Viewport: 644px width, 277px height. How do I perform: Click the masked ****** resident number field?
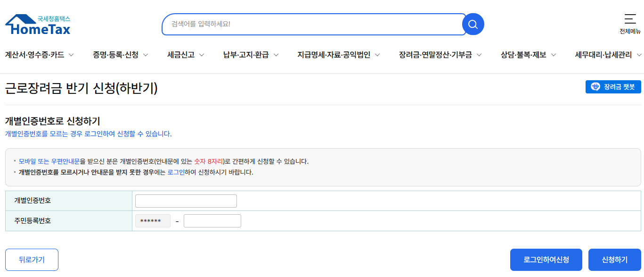153,221
